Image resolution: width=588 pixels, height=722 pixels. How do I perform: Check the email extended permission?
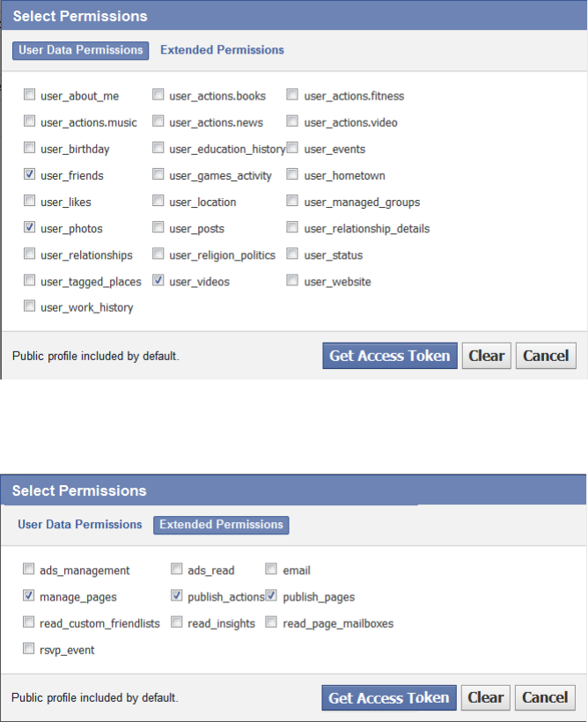[x=272, y=570]
